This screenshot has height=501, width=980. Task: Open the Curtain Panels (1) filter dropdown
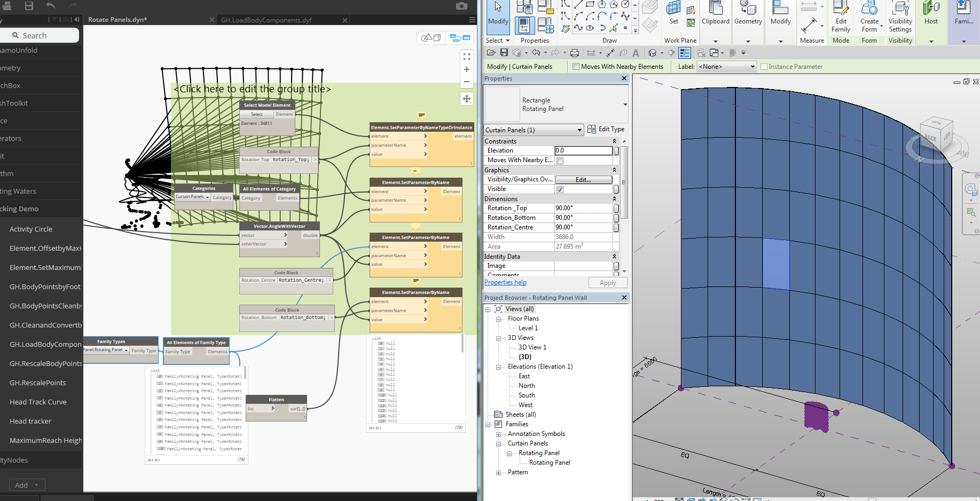[x=533, y=130]
